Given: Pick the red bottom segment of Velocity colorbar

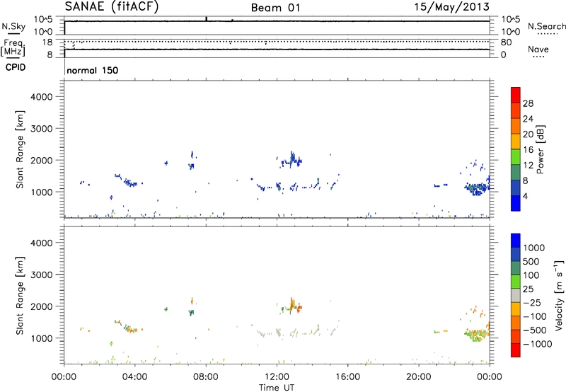Looking at the screenshot, I should coord(516,350).
